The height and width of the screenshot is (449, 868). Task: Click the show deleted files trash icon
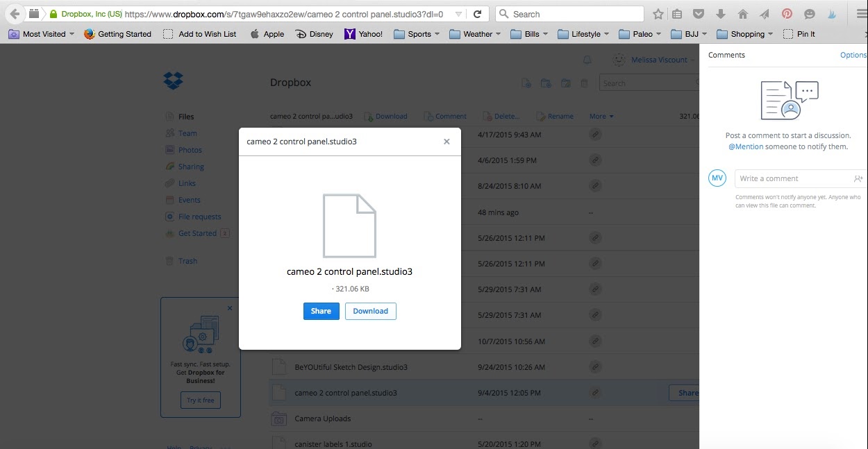(584, 83)
